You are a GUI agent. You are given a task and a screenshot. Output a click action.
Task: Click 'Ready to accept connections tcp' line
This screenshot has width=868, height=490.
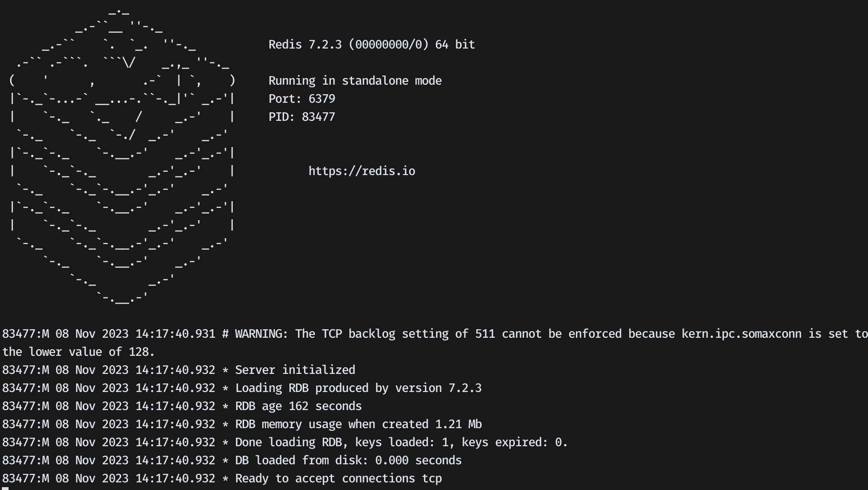tap(222, 479)
